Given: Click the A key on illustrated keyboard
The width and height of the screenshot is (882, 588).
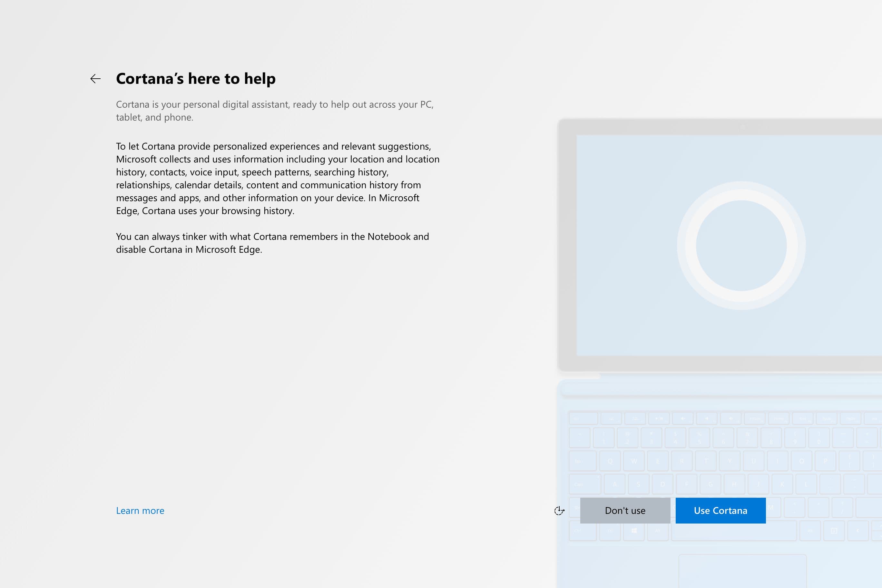Looking at the screenshot, I should pos(614,484).
